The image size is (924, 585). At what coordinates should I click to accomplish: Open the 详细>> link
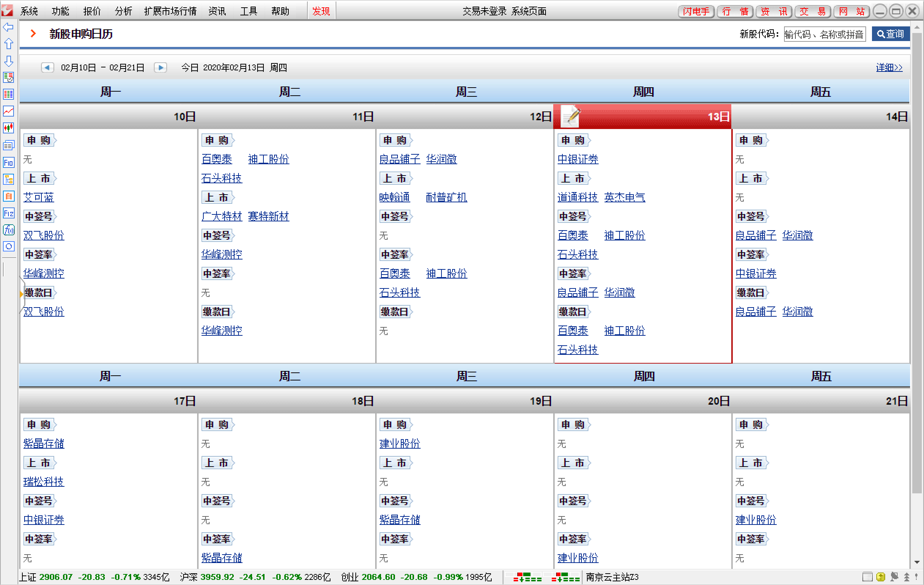pos(889,67)
